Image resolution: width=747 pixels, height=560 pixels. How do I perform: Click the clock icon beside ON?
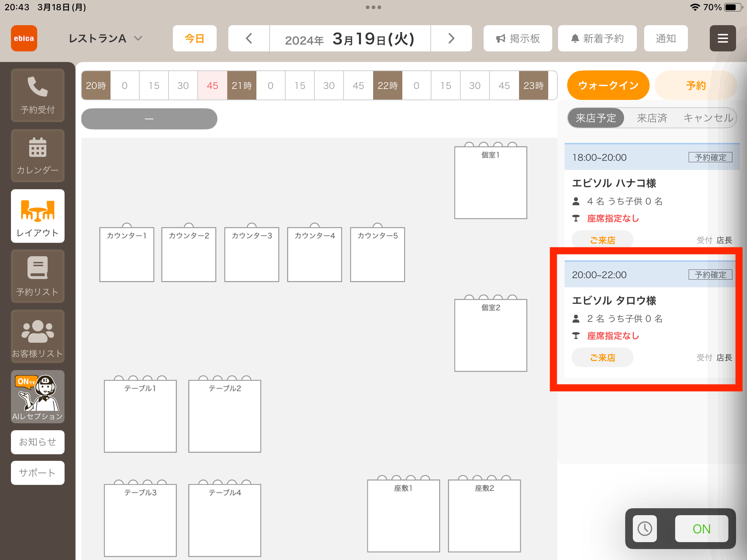[645, 528]
